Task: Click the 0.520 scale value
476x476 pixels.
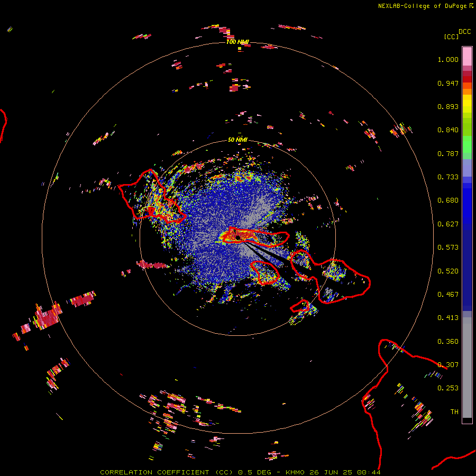Action: 448,271
